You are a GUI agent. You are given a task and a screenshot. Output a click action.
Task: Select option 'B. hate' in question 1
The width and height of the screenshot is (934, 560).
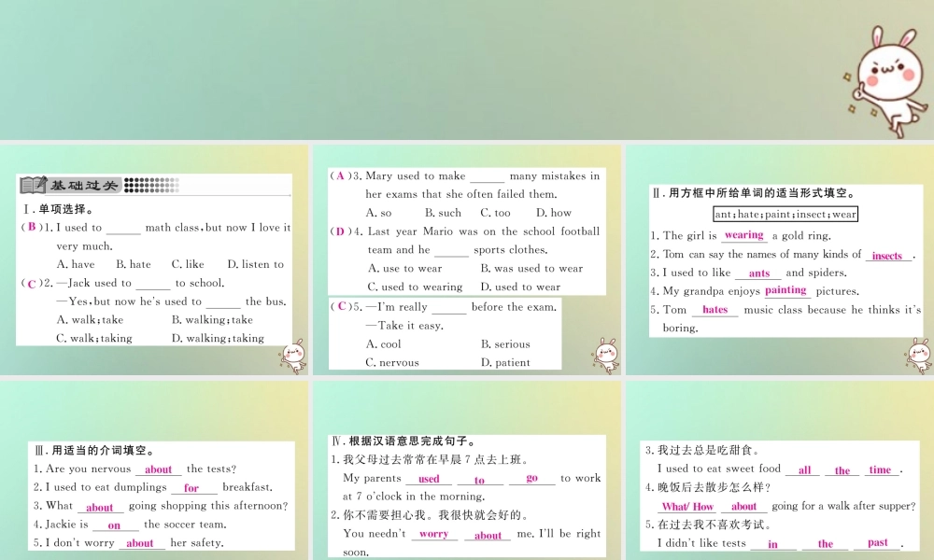134,264
